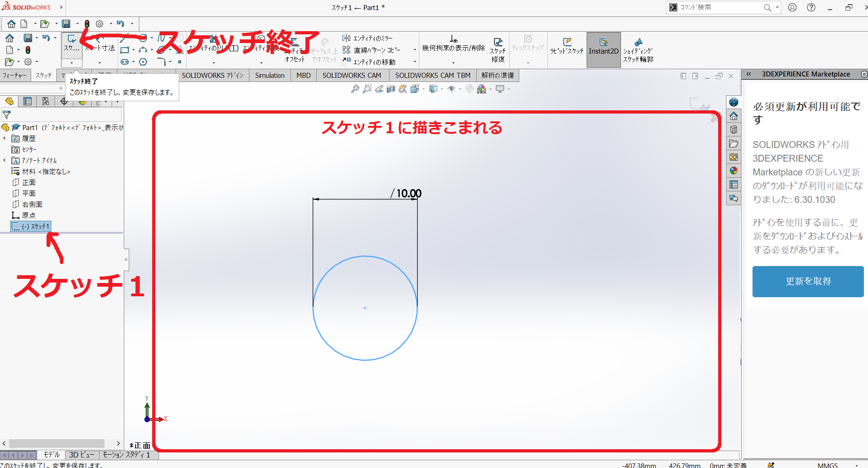
Task: Open the PropertyManager tab icon
Action: pos(27,101)
